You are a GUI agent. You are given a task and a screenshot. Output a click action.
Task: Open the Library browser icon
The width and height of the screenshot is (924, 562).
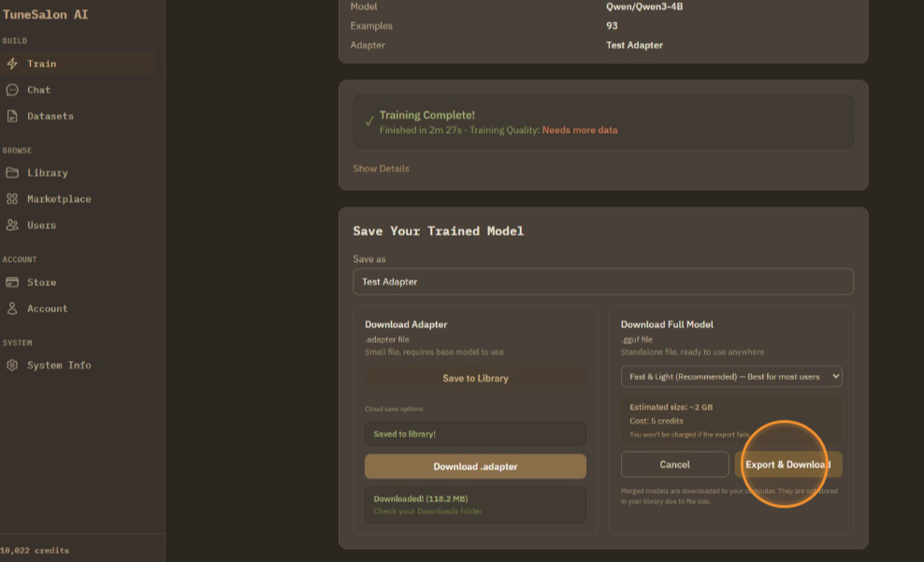tap(12, 173)
